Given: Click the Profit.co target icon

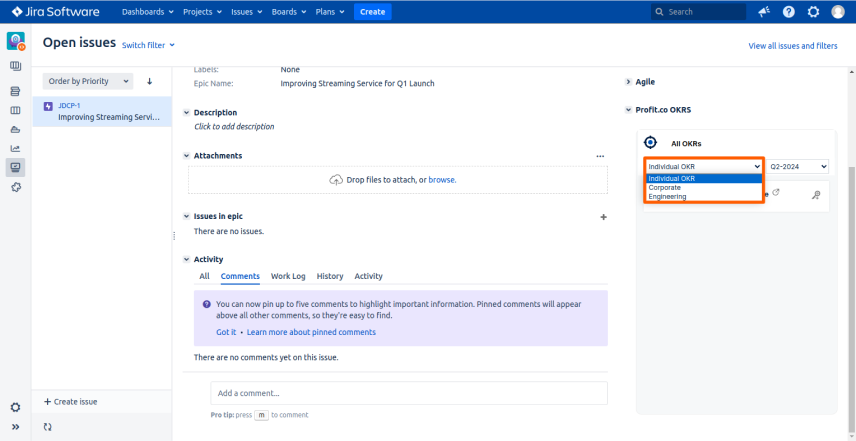Looking at the screenshot, I should pyautogui.click(x=650, y=142).
